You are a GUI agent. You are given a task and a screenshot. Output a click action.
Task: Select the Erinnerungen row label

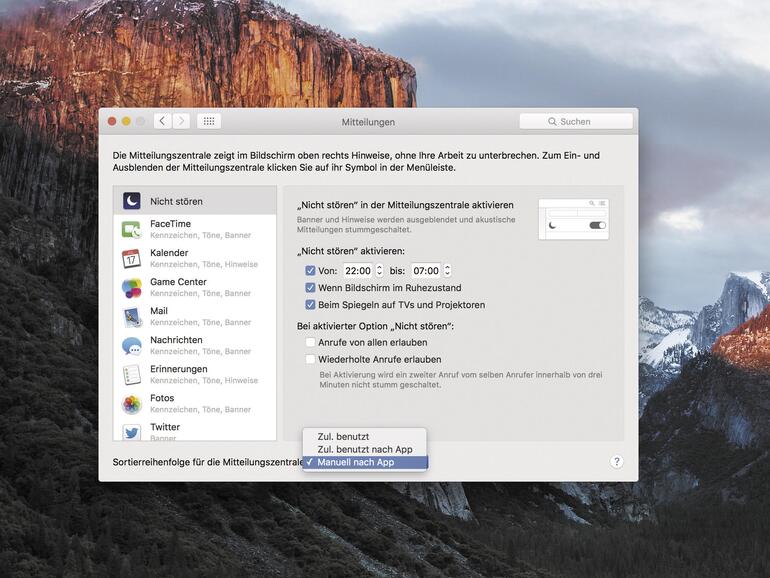click(179, 369)
